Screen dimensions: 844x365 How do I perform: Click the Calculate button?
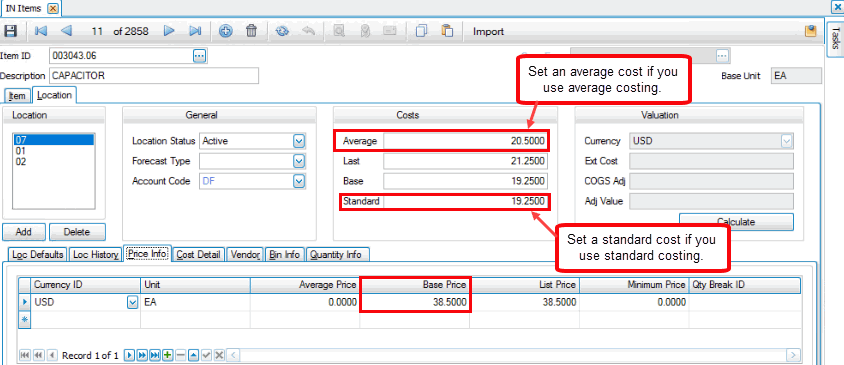[736, 221]
